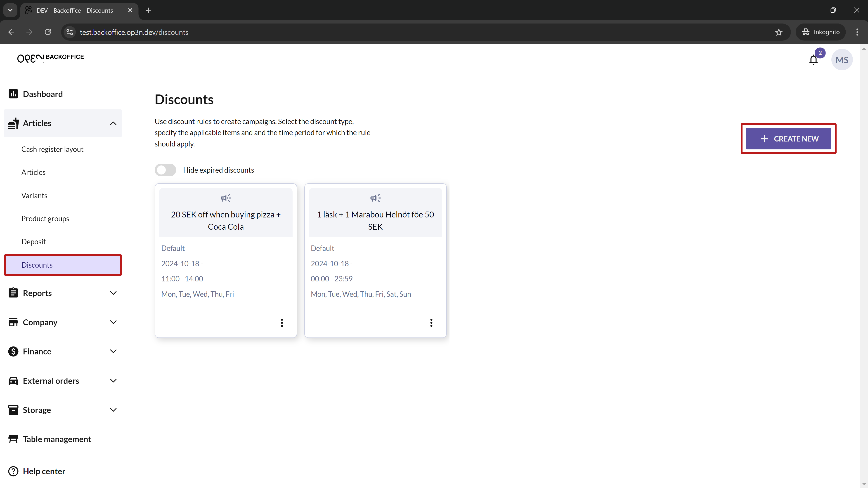Click Default label on Marabou card

(322, 248)
